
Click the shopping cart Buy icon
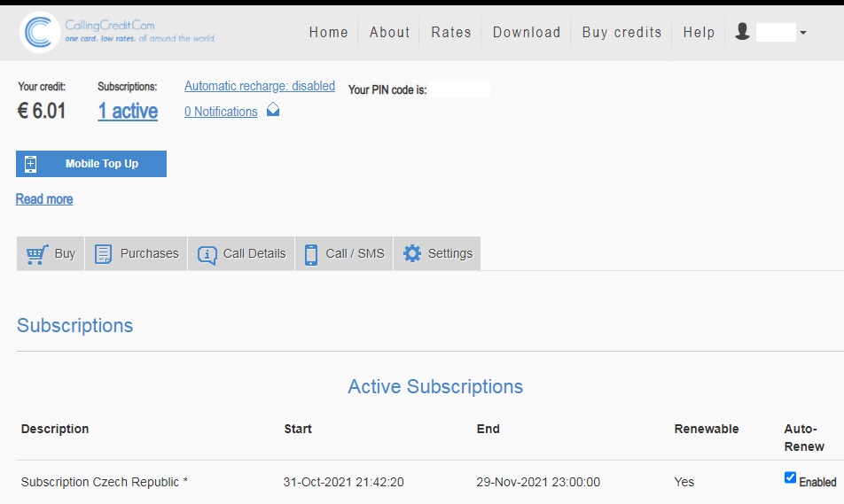tap(37, 254)
